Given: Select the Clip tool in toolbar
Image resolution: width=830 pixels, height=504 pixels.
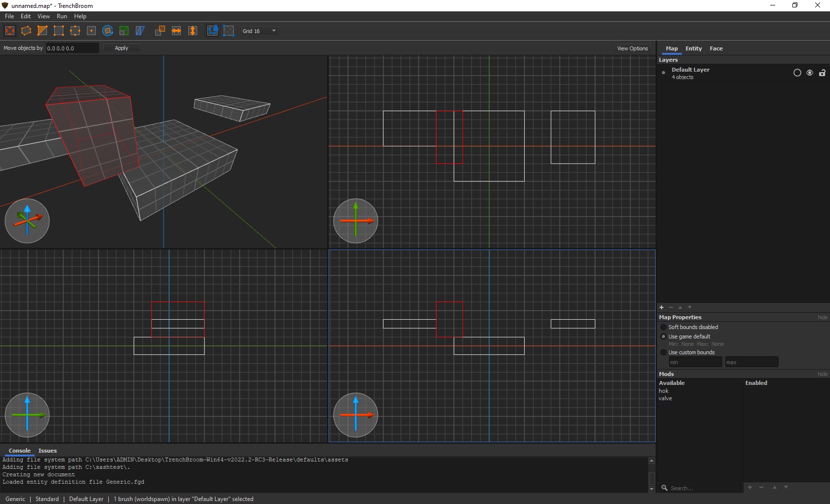Looking at the screenshot, I should (x=42, y=31).
